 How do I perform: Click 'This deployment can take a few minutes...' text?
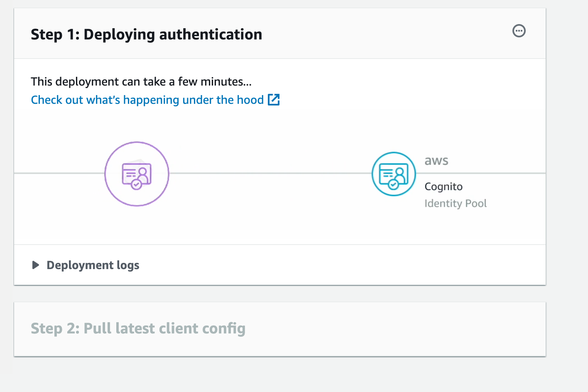141,82
